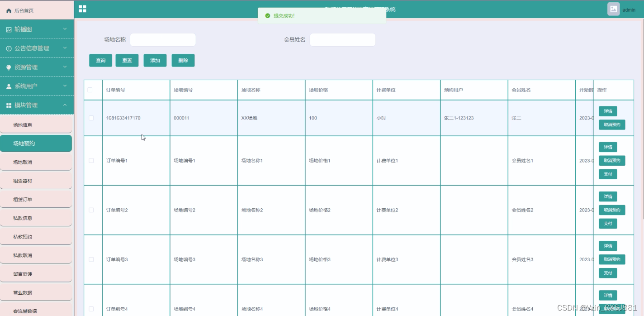This screenshot has width=644, height=316.
Task: Click the home icon beside 后台首页
Action: click(x=9, y=10)
